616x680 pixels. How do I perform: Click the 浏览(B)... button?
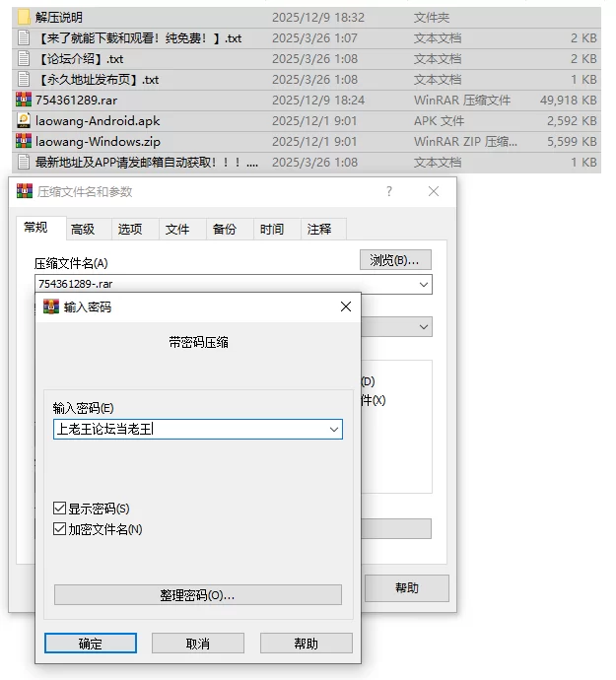tap(395, 260)
